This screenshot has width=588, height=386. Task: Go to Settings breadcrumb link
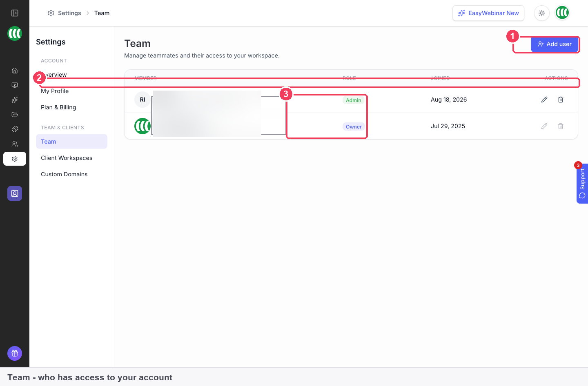pyautogui.click(x=65, y=13)
